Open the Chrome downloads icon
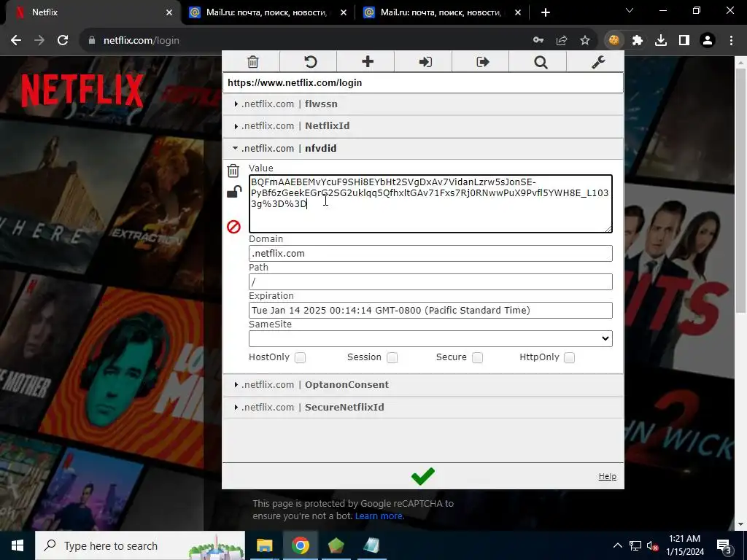Screen dimensions: 747x560 661,41
